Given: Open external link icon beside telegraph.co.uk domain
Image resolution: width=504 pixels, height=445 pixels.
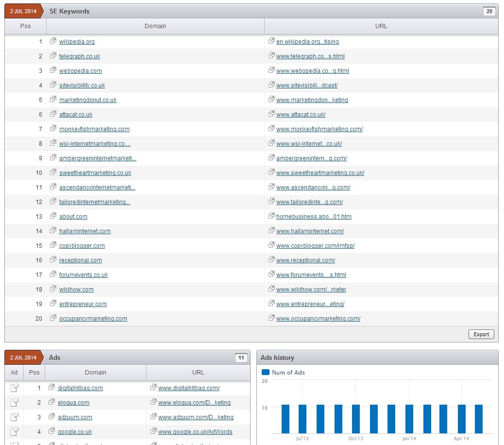Looking at the screenshot, I should click(x=53, y=55).
